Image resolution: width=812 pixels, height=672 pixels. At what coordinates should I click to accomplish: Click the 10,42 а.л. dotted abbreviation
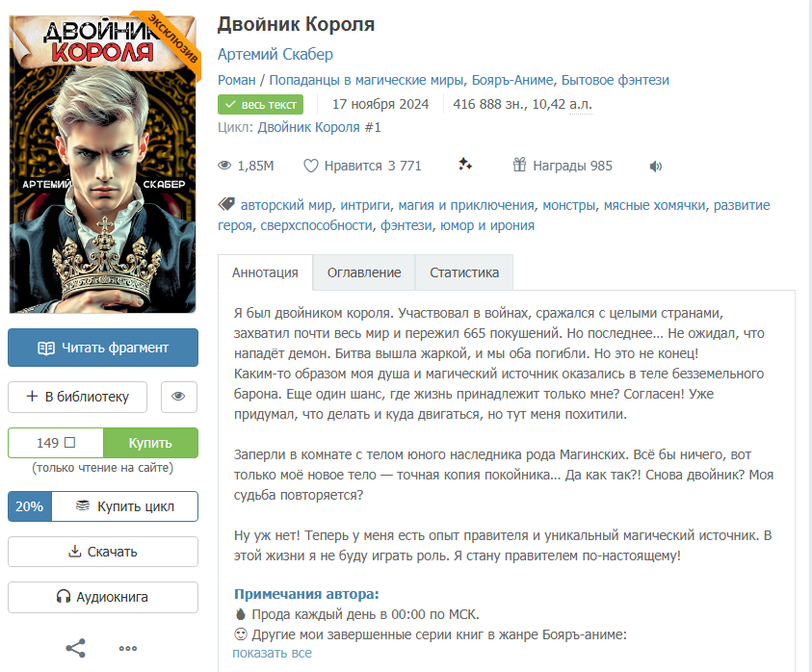(x=581, y=104)
